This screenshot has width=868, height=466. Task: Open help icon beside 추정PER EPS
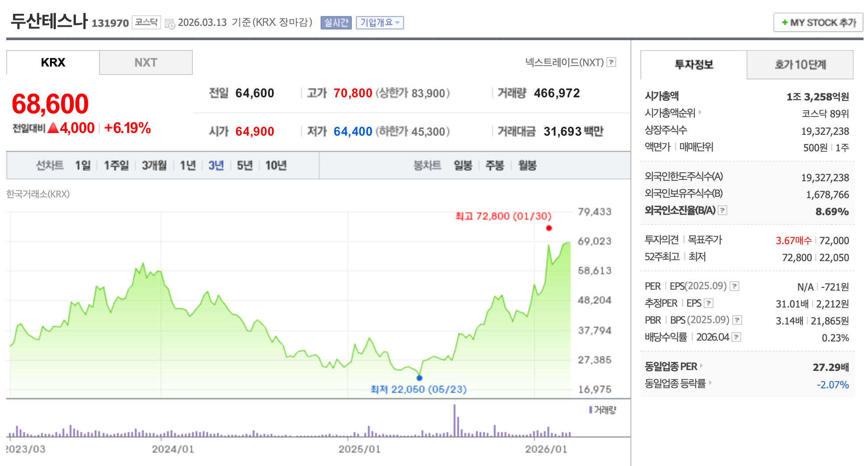click(709, 303)
